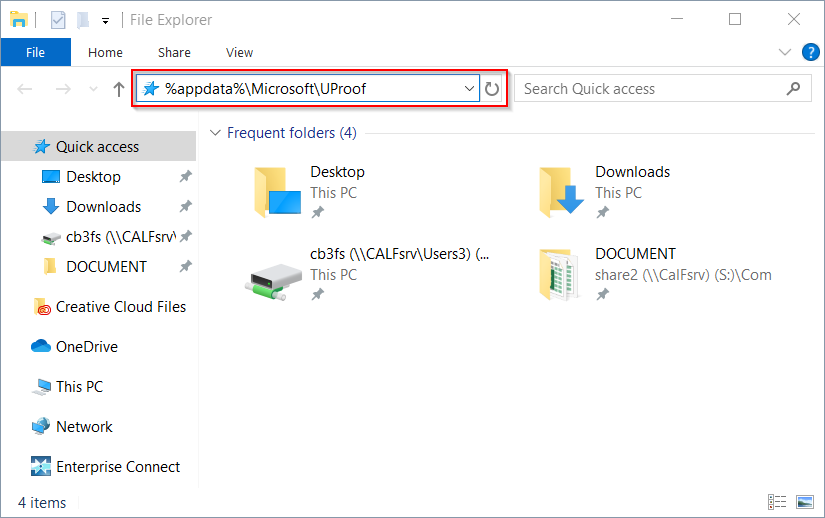Click the cb3fs (\\CALFsrv\Users3) label

click(x=399, y=254)
